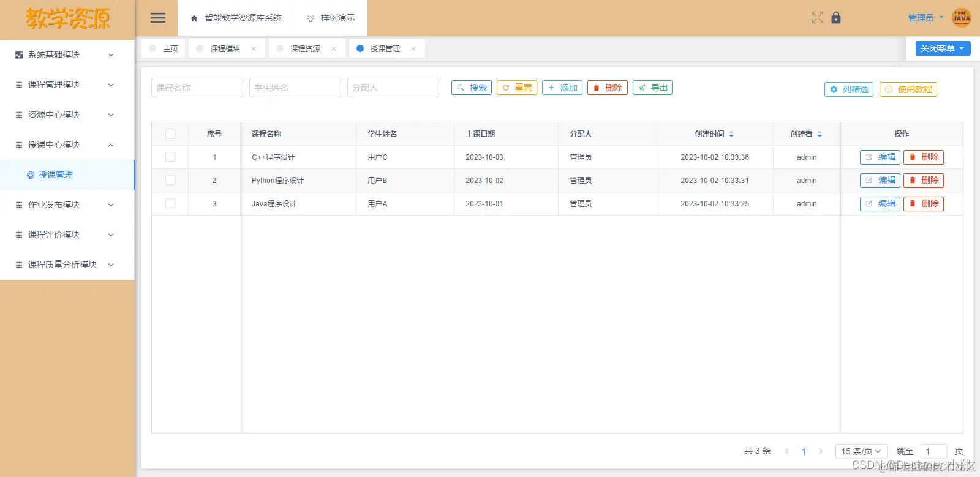Screen dimensions: 980x477
Task: Sort by 创建时间 column arrows
Action: (731, 134)
